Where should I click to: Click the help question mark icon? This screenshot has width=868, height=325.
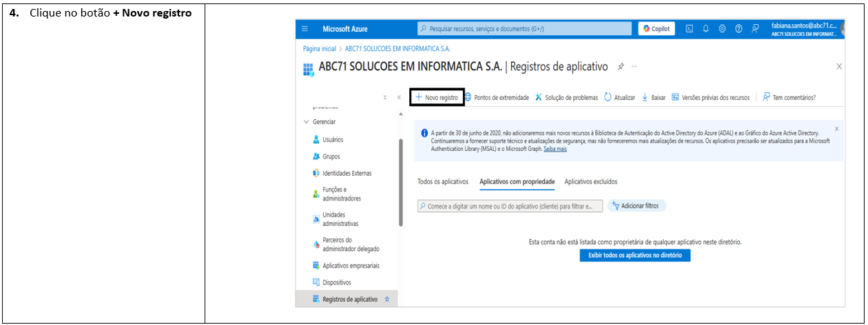click(x=738, y=29)
